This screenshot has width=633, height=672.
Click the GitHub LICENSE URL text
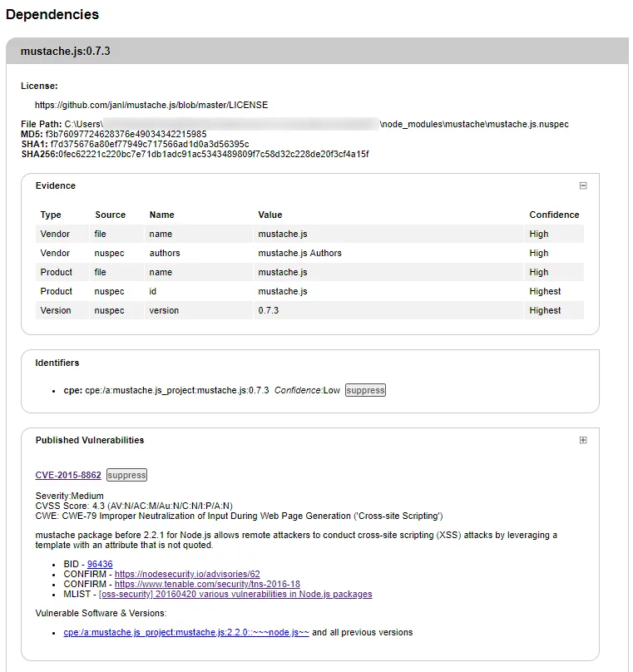[151, 106]
